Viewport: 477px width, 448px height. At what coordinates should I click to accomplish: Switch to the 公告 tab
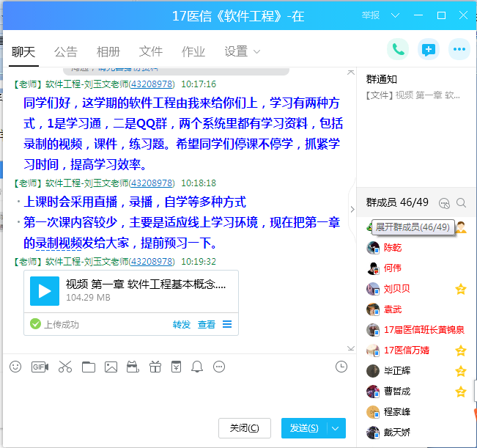click(x=66, y=52)
